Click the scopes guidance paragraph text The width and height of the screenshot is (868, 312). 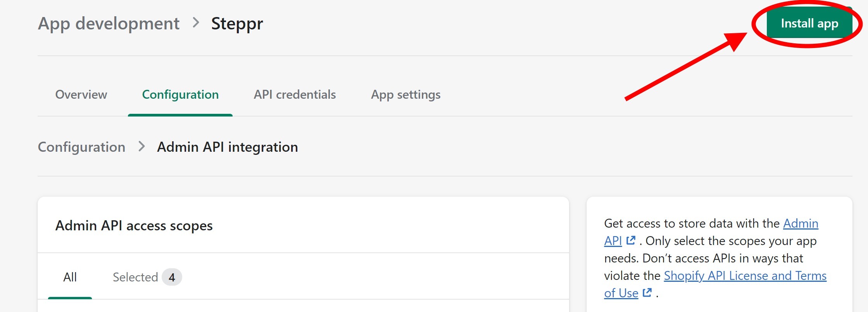coord(715,258)
